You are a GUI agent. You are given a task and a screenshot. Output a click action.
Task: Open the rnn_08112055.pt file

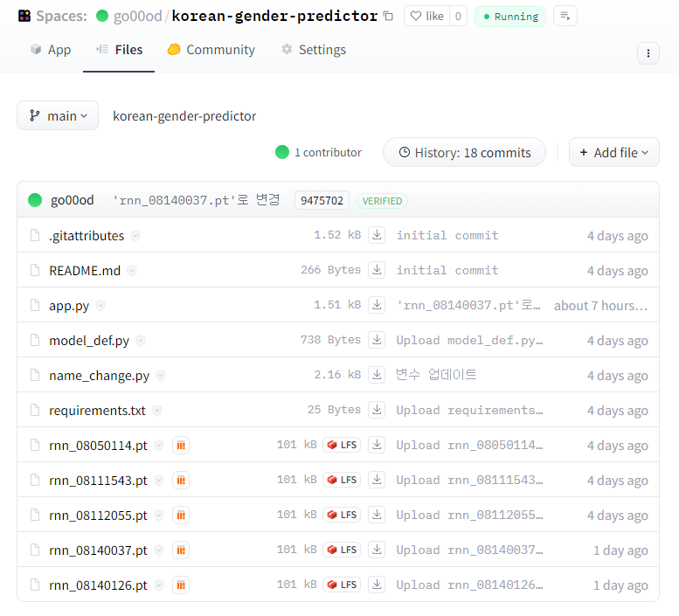(x=98, y=516)
